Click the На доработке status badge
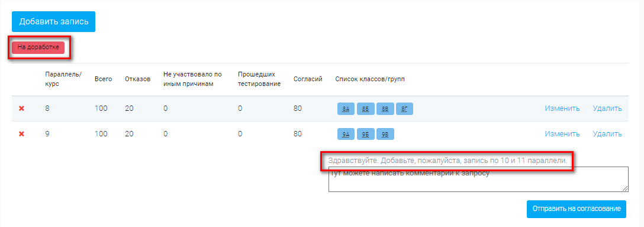 (x=38, y=47)
